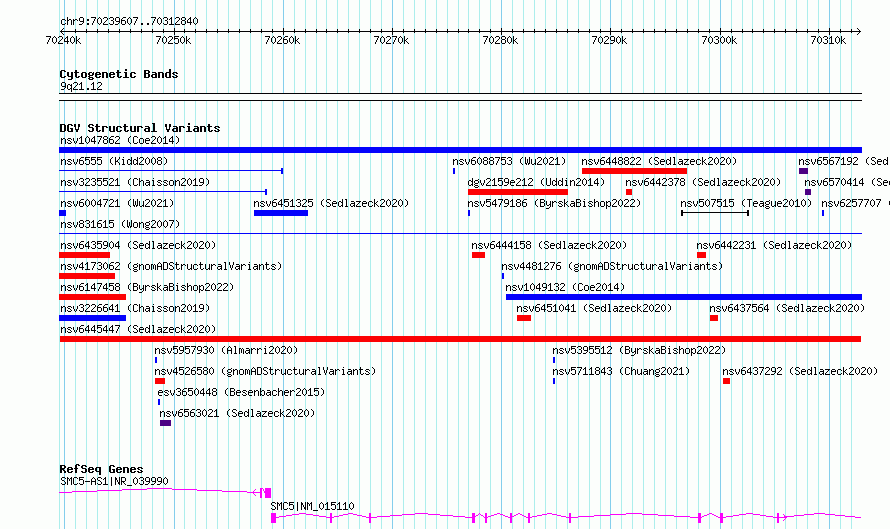Click the nsv6088753 (Wu2021) text
The image size is (890, 529).
pos(509,161)
